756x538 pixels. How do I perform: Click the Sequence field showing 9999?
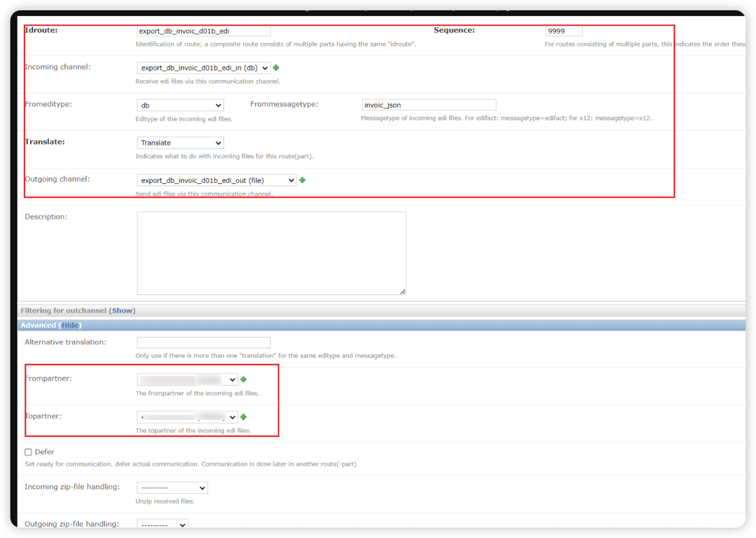click(563, 31)
